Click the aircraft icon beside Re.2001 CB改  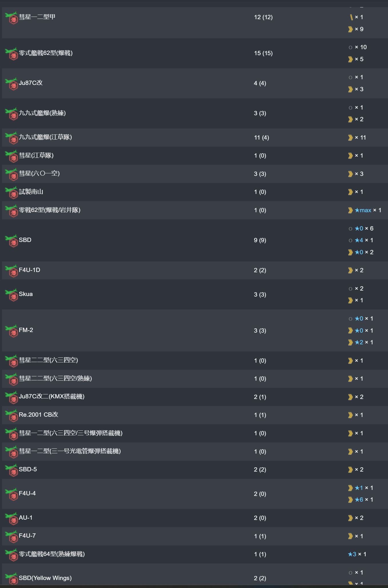(x=11, y=416)
